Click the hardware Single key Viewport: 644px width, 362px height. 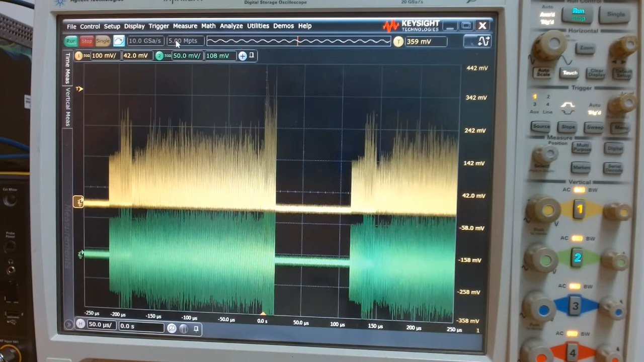[x=616, y=14]
